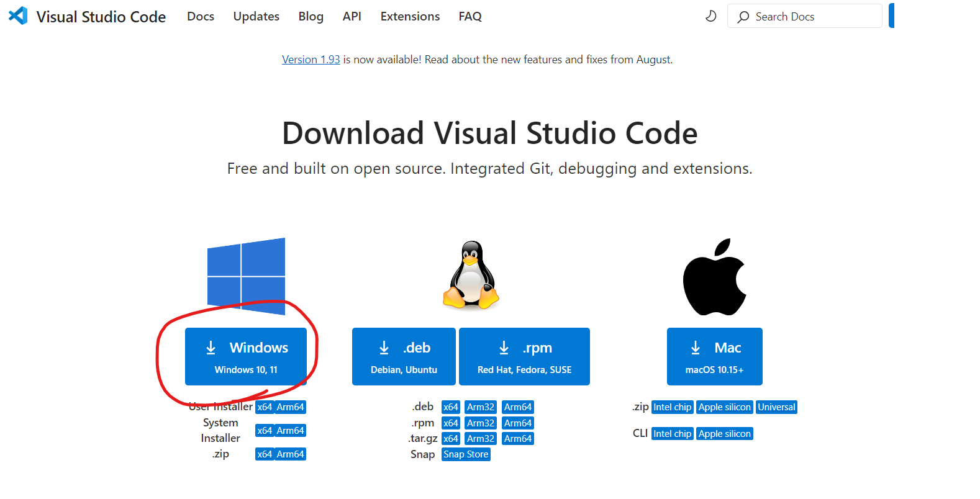The image size is (980, 499).
Task: Download the Windows 10, 11 installer button
Action: (246, 357)
